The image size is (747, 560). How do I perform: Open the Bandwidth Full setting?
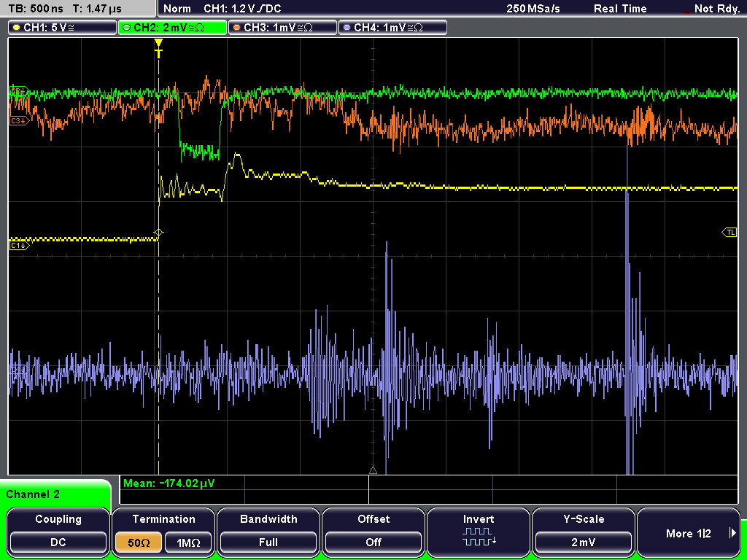coord(268,542)
